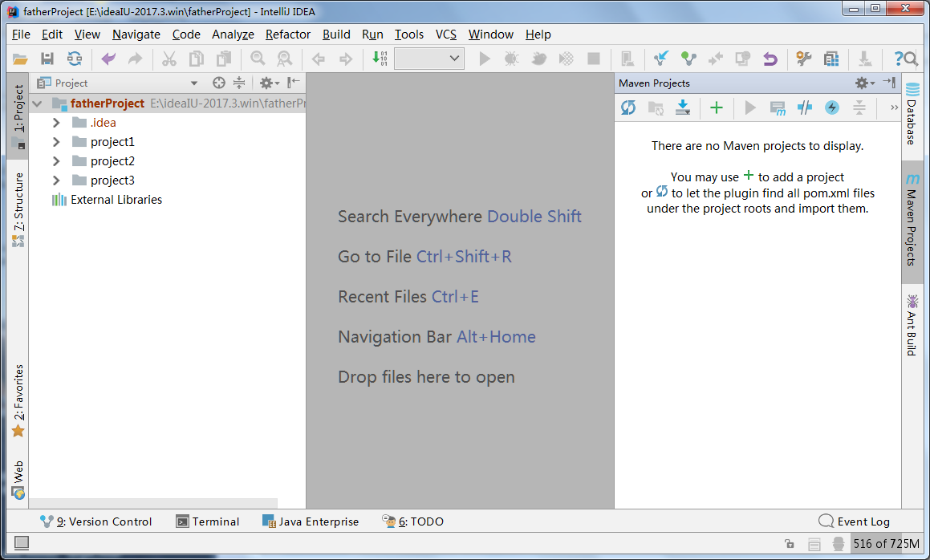The width and height of the screenshot is (930, 560).
Task: Click the Stop square icon
Action: click(x=593, y=59)
